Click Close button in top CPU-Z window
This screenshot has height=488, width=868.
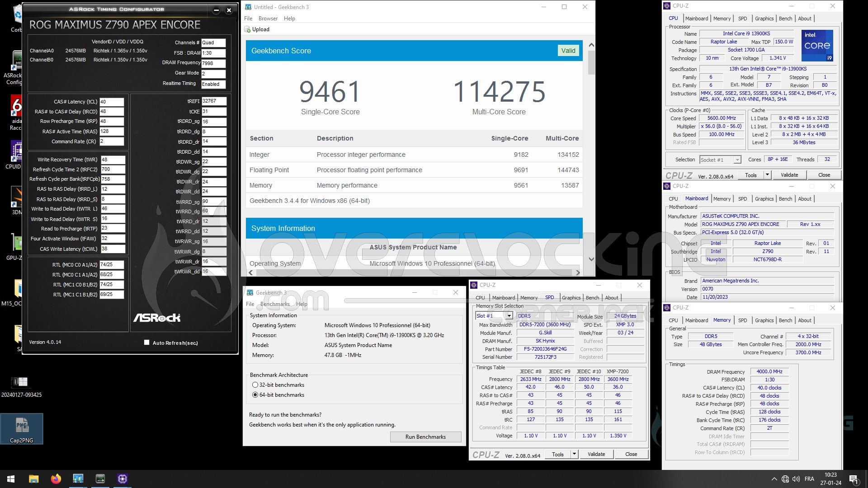pos(824,175)
